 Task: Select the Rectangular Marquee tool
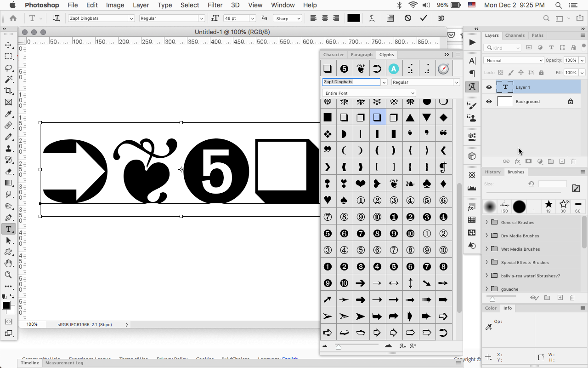8,57
